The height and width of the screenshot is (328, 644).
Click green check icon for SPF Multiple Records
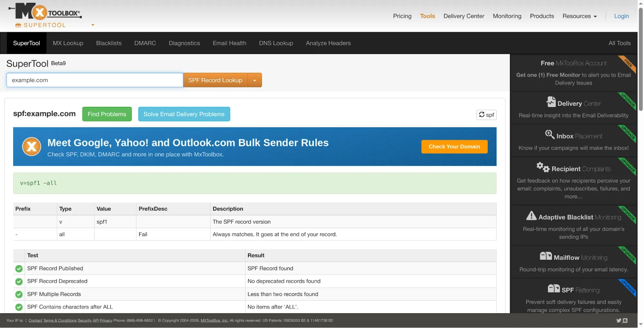(19, 295)
